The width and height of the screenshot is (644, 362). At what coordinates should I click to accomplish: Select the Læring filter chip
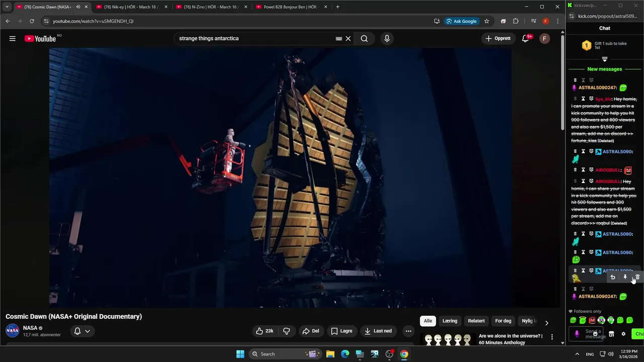[450, 321]
